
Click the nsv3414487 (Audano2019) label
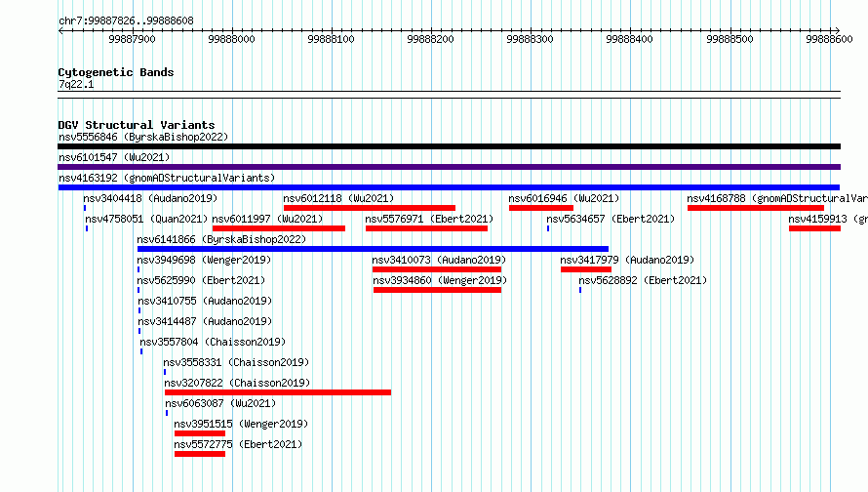point(205,321)
